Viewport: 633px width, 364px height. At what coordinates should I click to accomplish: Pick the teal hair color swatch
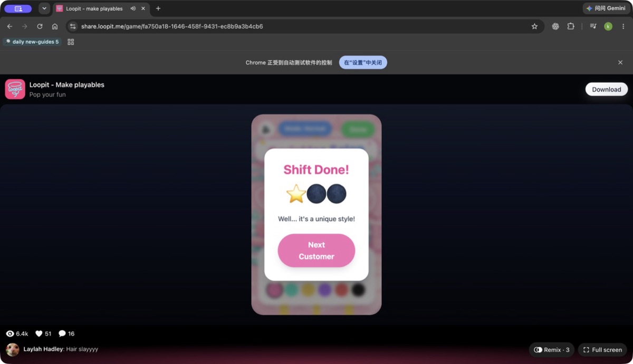(291, 289)
